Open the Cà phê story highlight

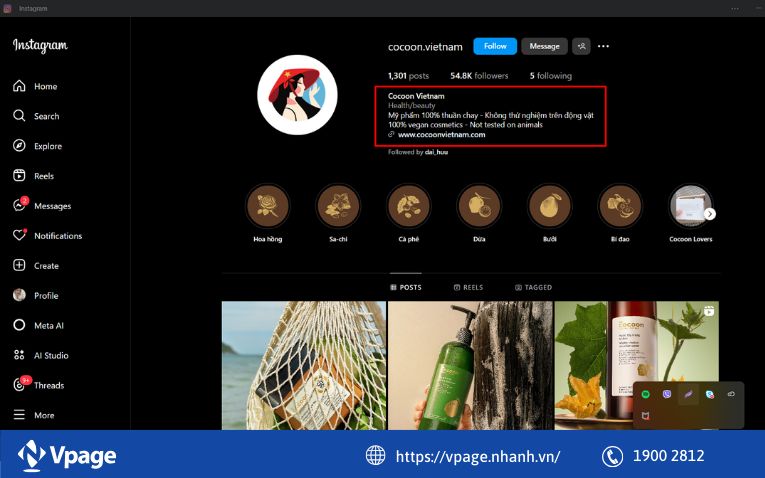[408, 206]
